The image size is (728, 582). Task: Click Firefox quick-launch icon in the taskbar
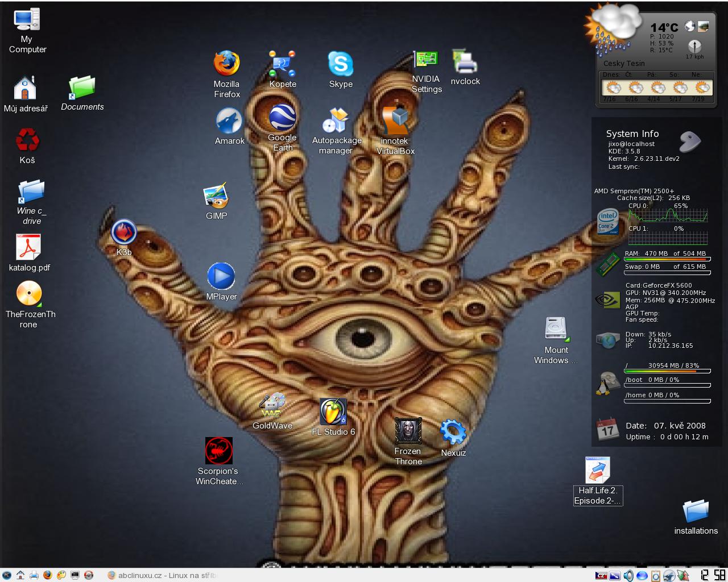click(x=48, y=575)
